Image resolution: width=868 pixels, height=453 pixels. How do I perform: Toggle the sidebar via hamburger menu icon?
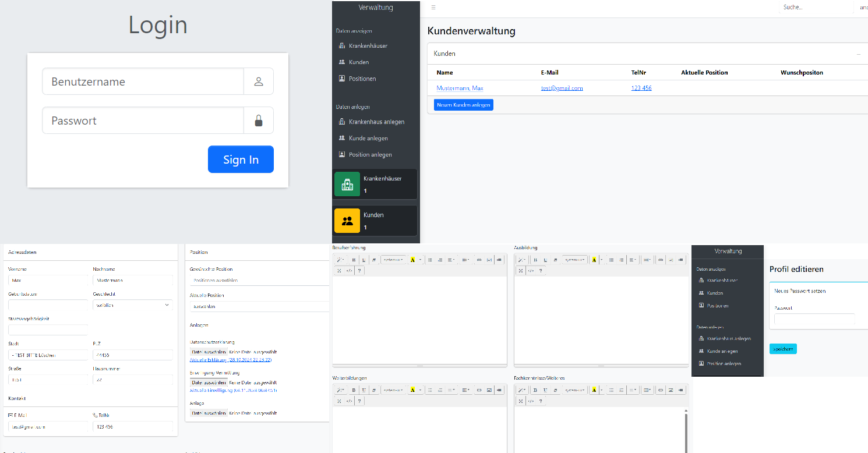(x=433, y=8)
